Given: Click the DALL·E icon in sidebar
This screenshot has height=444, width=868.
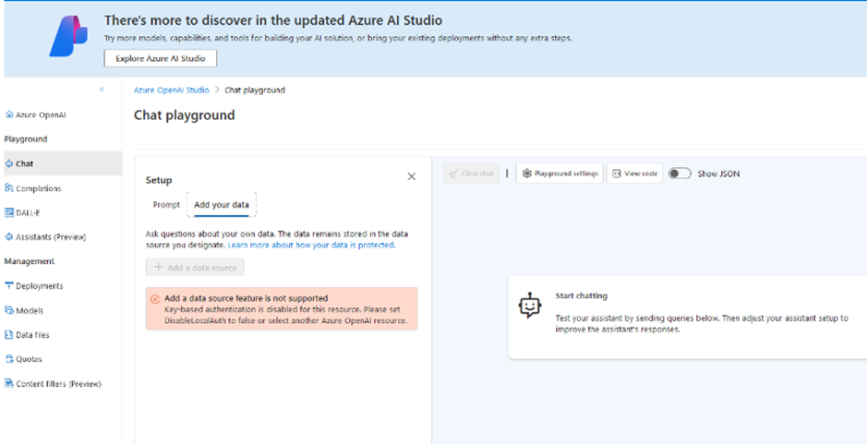Looking at the screenshot, I should pyautogui.click(x=8, y=212).
